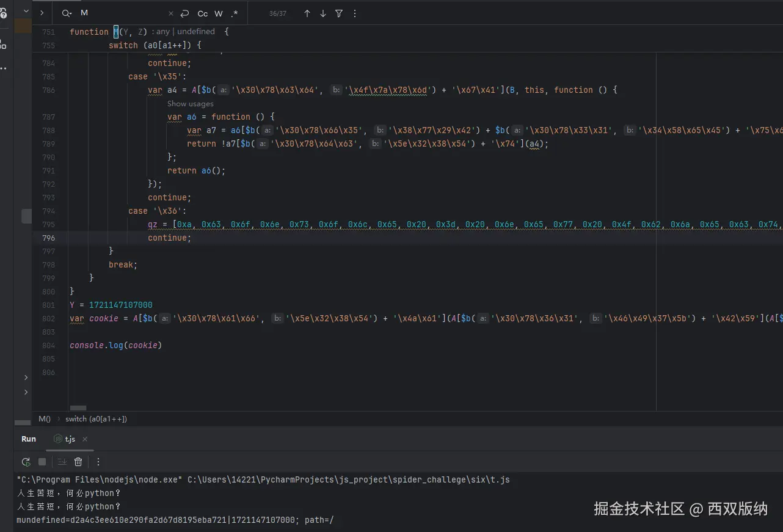The height and width of the screenshot is (532, 783).
Task: Click the new line icon in search bar
Action: pos(184,13)
